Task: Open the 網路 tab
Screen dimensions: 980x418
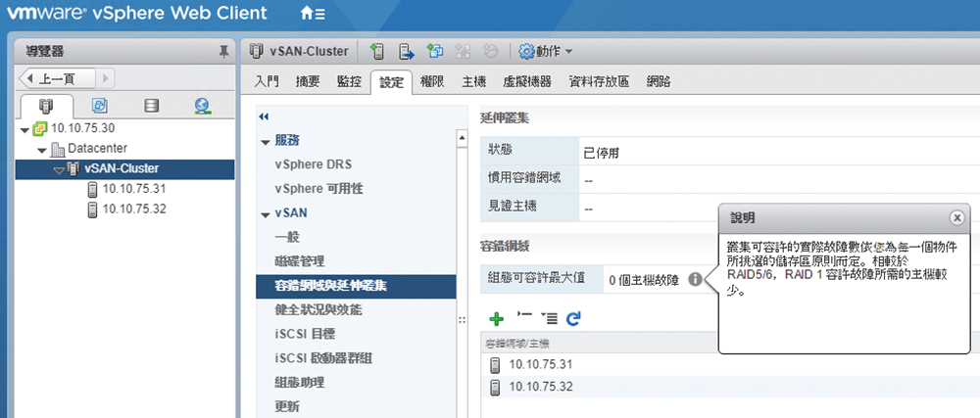Action: pos(659,81)
